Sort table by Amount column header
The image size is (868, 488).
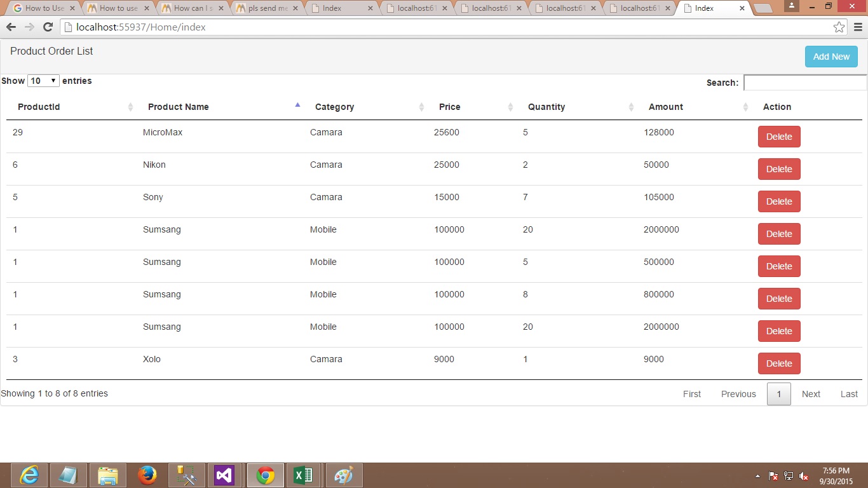666,107
